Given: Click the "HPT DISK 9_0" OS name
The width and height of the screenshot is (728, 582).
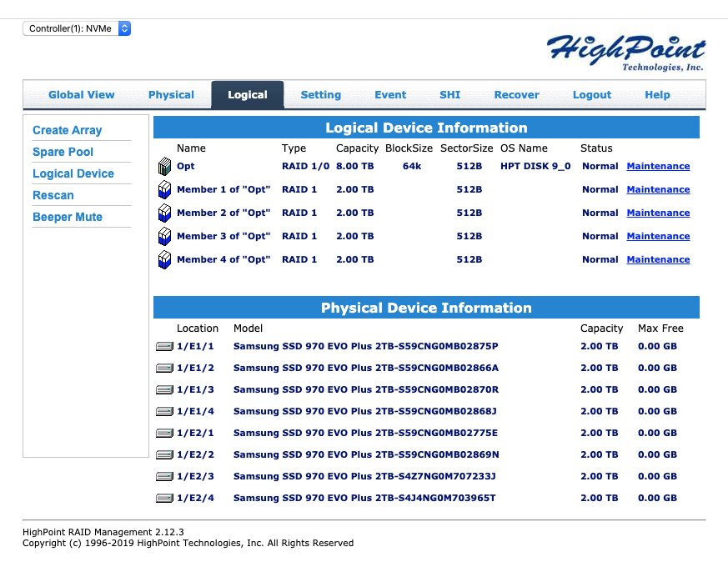Looking at the screenshot, I should point(535,166).
